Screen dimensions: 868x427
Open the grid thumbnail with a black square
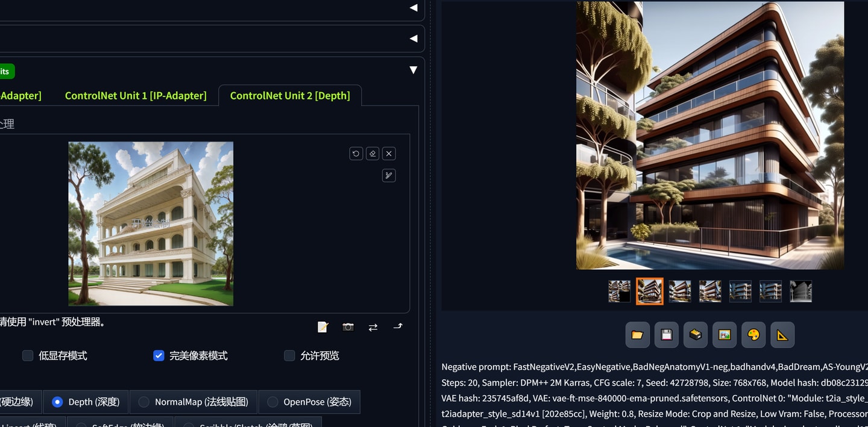pyautogui.click(x=620, y=291)
